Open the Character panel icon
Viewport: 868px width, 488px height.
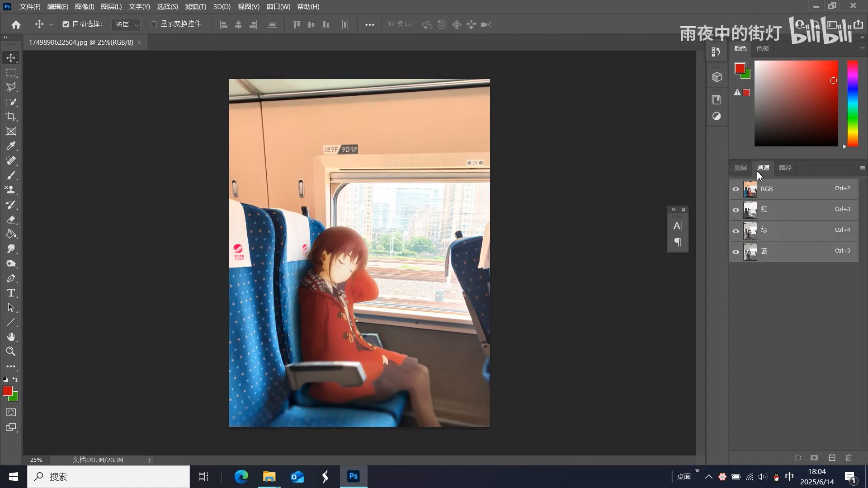(677, 226)
